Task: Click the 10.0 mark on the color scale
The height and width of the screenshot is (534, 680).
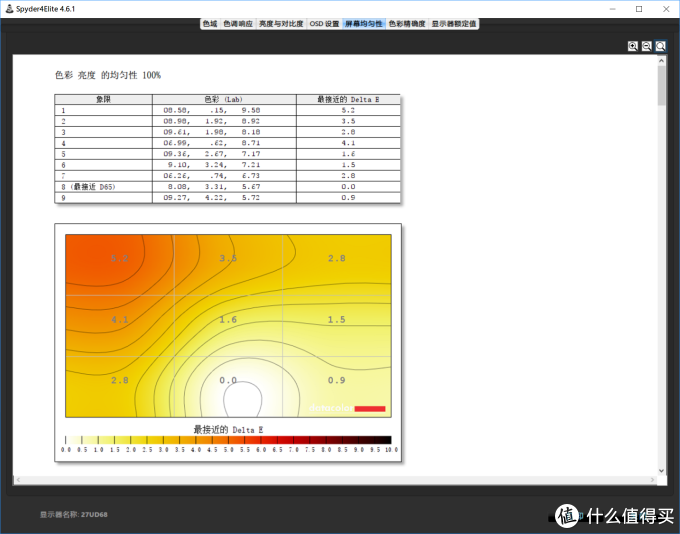Action: pyautogui.click(x=391, y=449)
